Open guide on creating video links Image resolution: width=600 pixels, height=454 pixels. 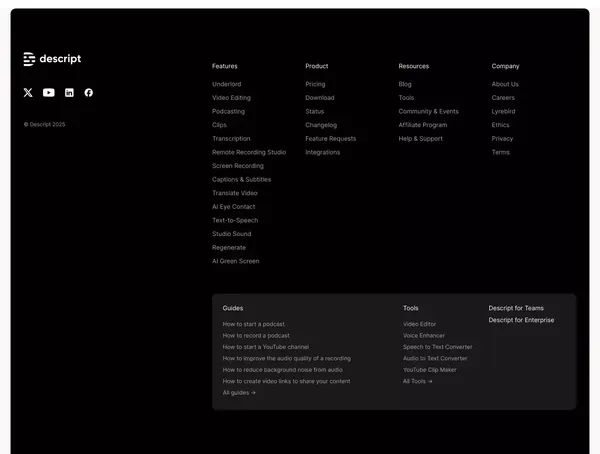pyautogui.click(x=286, y=381)
